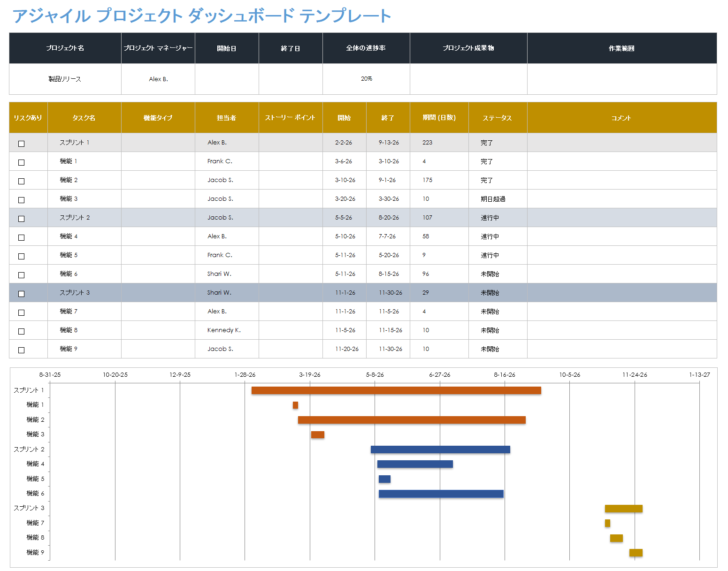Click the 223 duration cell
This screenshot has height=571, width=728.
click(439, 143)
